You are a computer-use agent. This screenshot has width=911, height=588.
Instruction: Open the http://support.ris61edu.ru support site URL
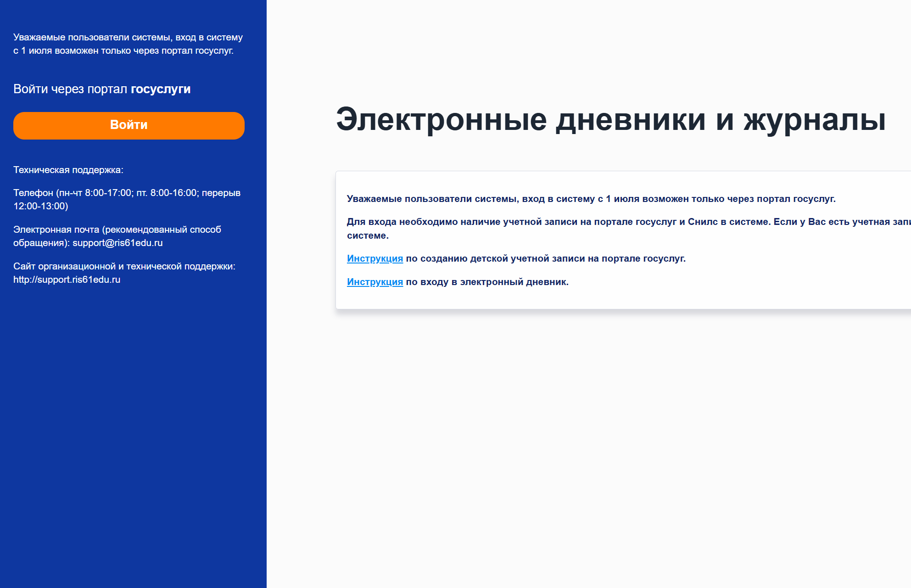coord(67,280)
